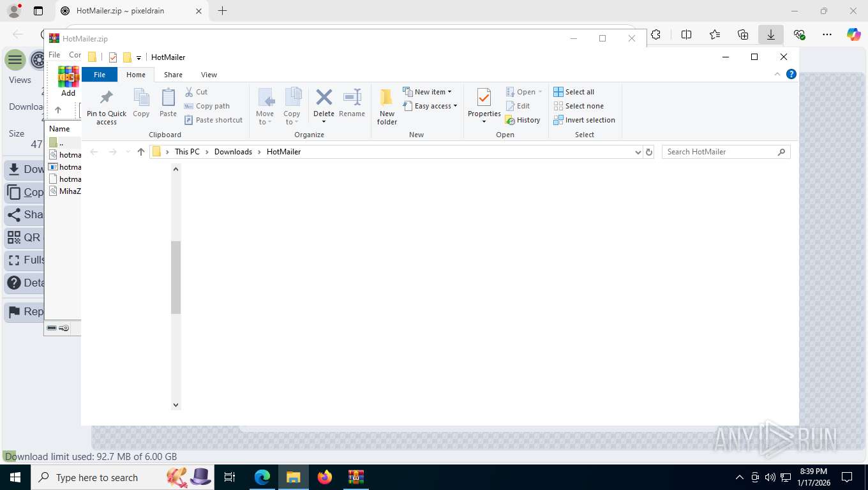Click Copy path in Clipboard group

(207, 106)
